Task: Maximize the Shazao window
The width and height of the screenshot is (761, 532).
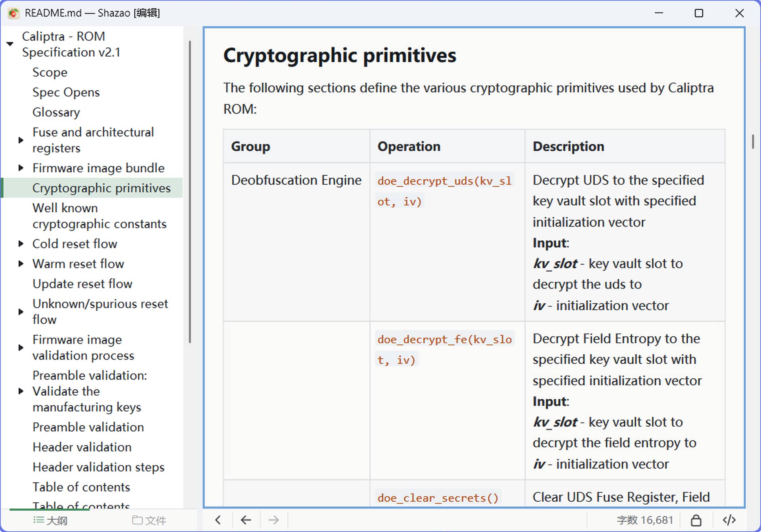Action: pyautogui.click(x=699, y=13)
